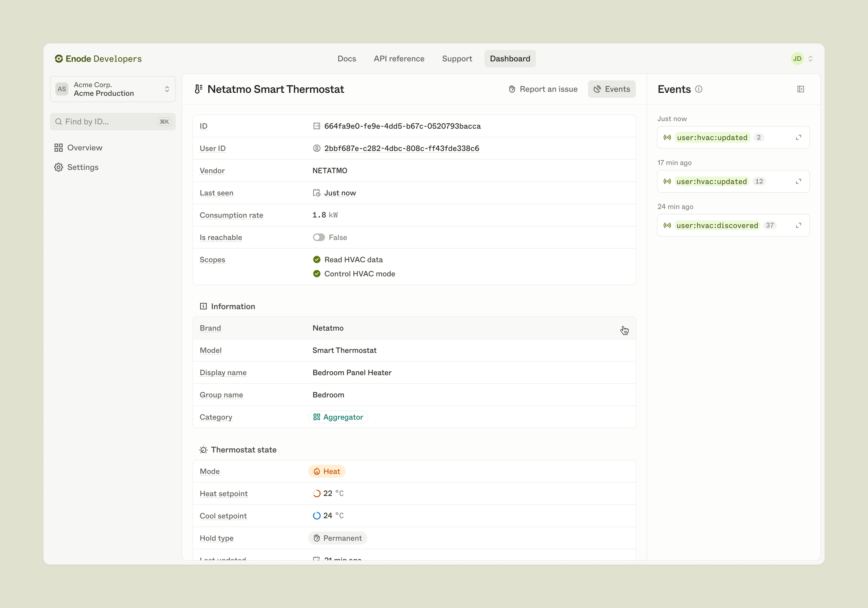Click Report an issue

tap(543, 89)
